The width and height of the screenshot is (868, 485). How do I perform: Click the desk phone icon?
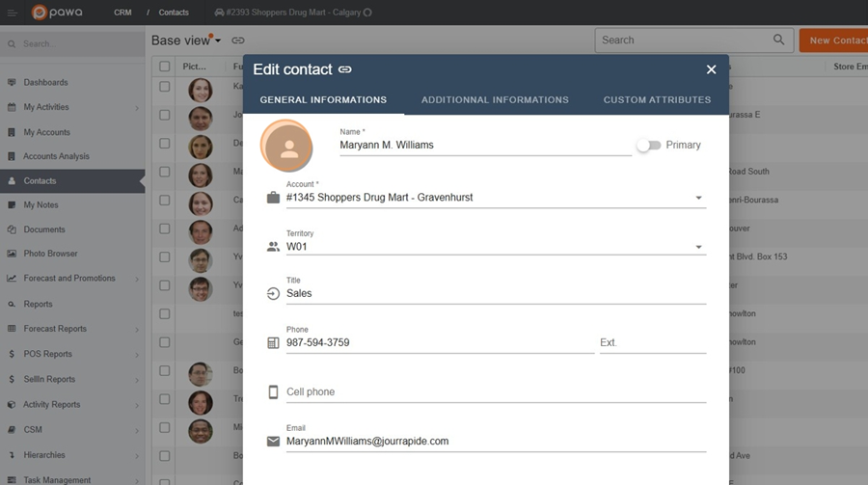point(273,342)
